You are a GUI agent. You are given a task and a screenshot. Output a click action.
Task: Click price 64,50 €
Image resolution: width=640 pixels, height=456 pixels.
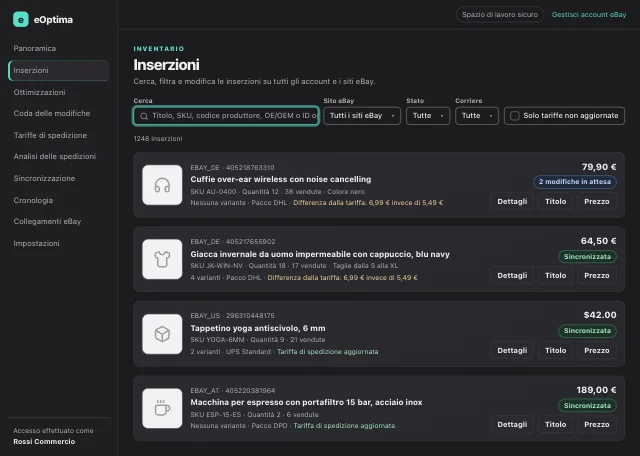(x=598, y=241)
